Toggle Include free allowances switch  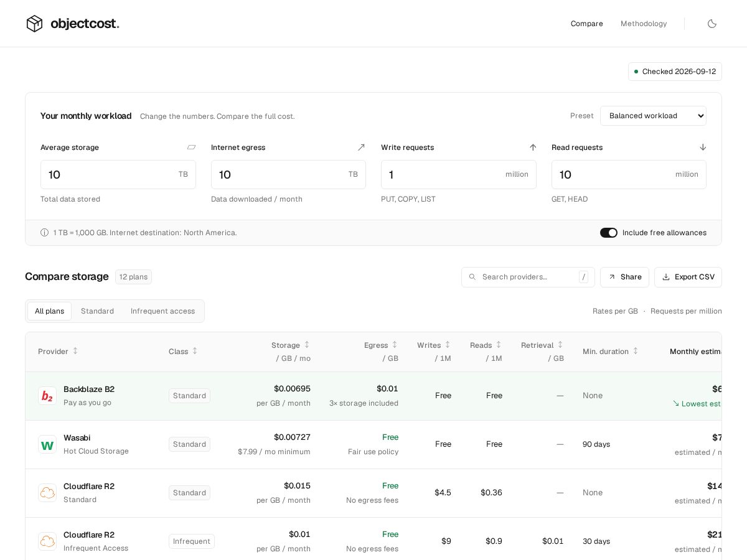(x=609, y=233)
